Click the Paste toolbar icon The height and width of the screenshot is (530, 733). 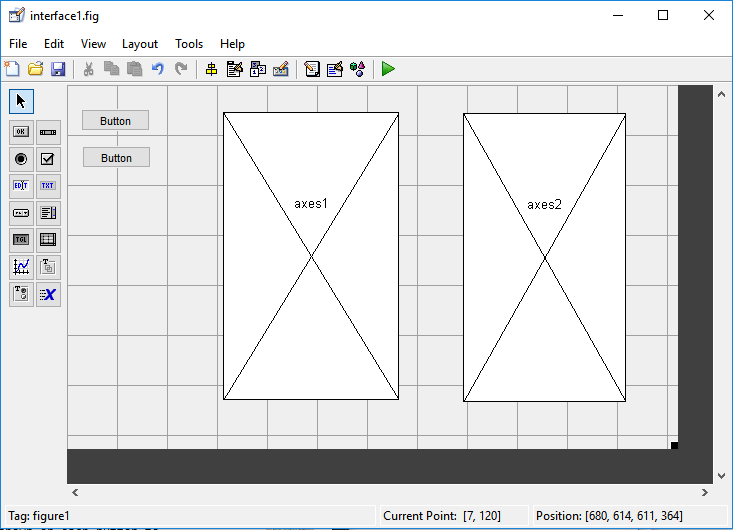[x=134, y=69]
